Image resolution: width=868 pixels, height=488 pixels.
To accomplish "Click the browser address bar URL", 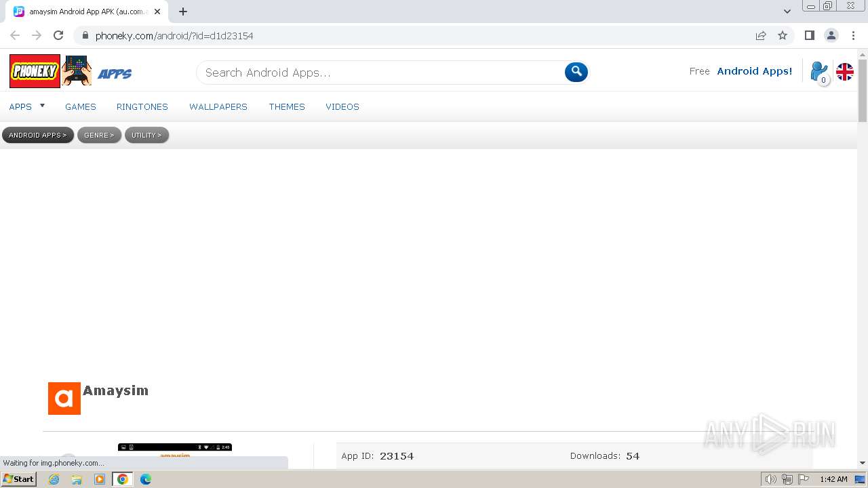I will point(174,36).
